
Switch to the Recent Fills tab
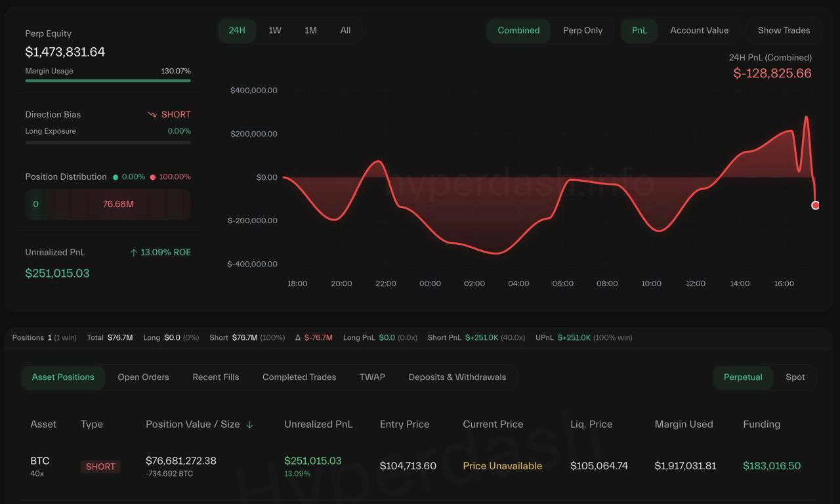216,377
